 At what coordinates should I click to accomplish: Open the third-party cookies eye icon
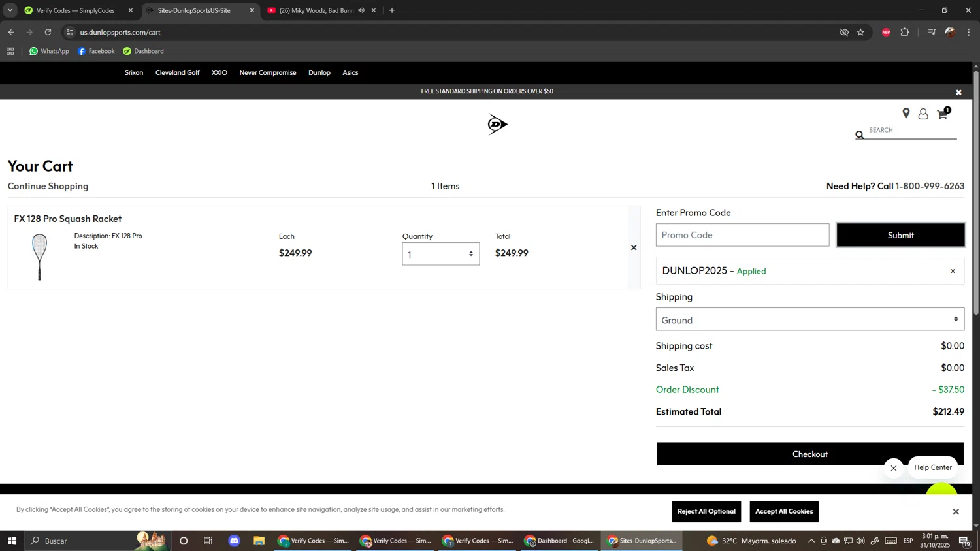[x=843, y=32]
